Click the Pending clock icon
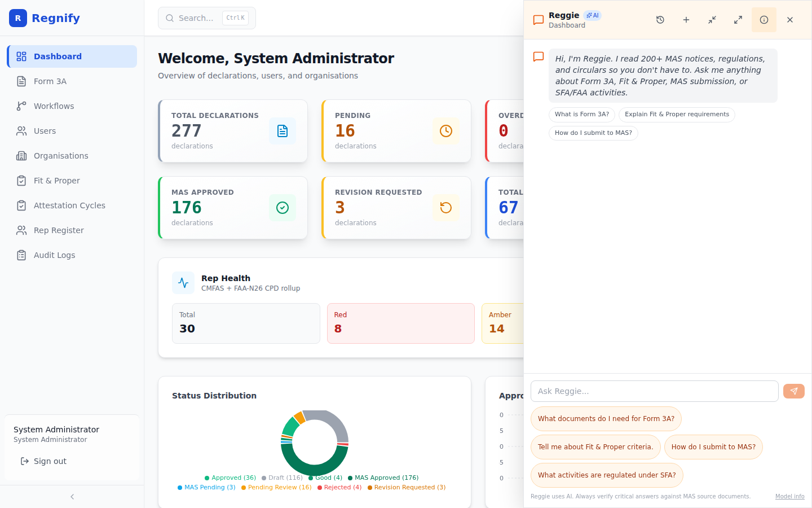Screen dimensions: 812x508 tap(446, 131)
